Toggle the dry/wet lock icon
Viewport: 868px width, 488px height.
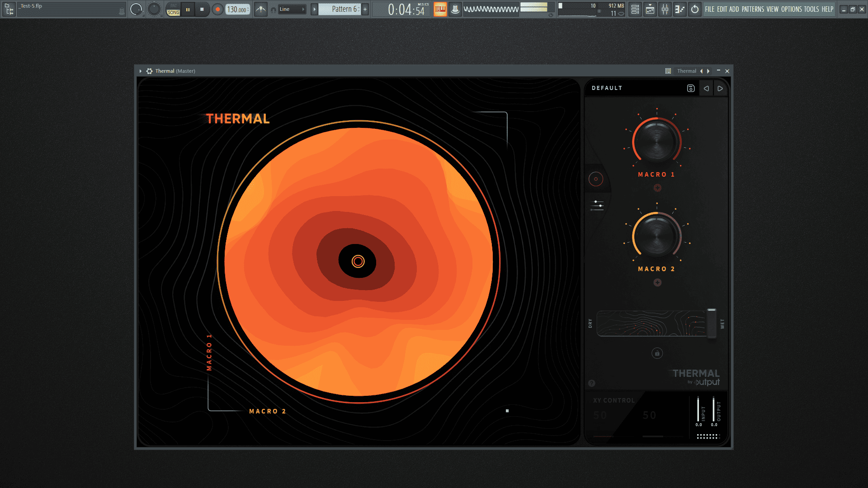657,353
